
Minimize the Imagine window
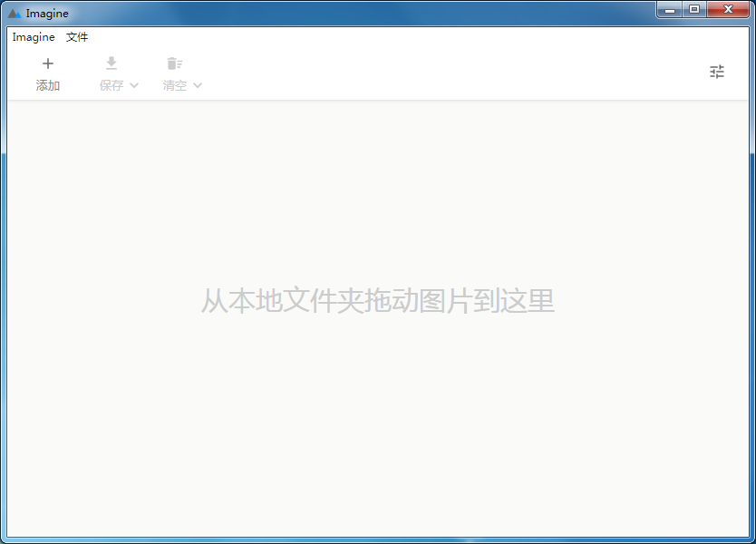pyautogui.click(x=669, y=9)
